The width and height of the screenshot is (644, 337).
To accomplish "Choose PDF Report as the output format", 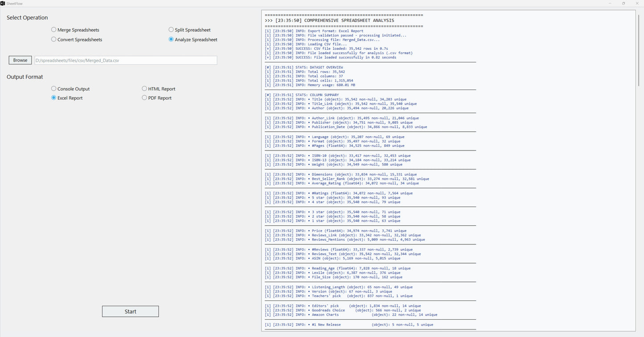I will pos(144,98).
